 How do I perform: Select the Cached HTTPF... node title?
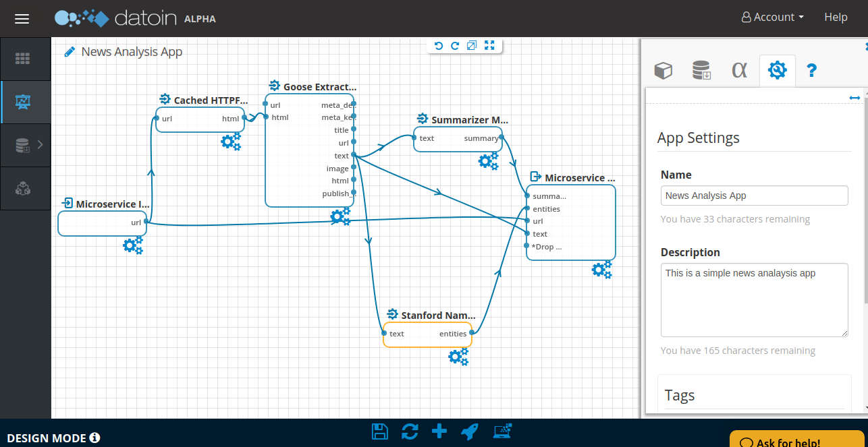[x=211, y=100]
